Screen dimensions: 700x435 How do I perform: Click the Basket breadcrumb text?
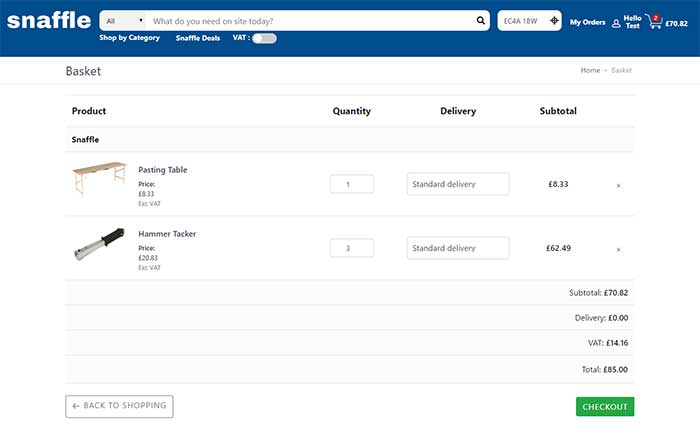pos(621,70)
